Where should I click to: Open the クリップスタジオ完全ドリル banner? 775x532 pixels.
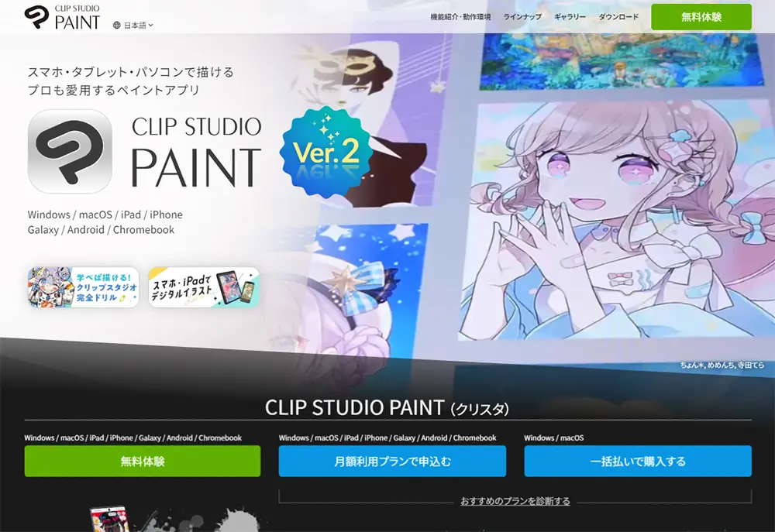pos(83,287)
